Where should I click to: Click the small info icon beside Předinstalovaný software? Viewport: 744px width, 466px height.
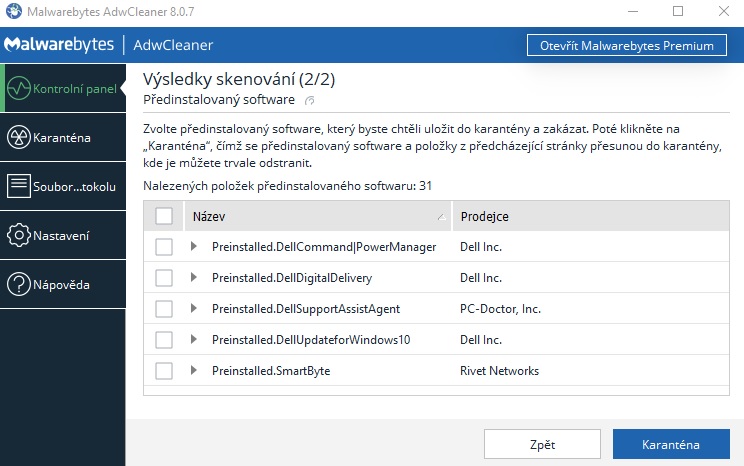(x=309, y=101)
